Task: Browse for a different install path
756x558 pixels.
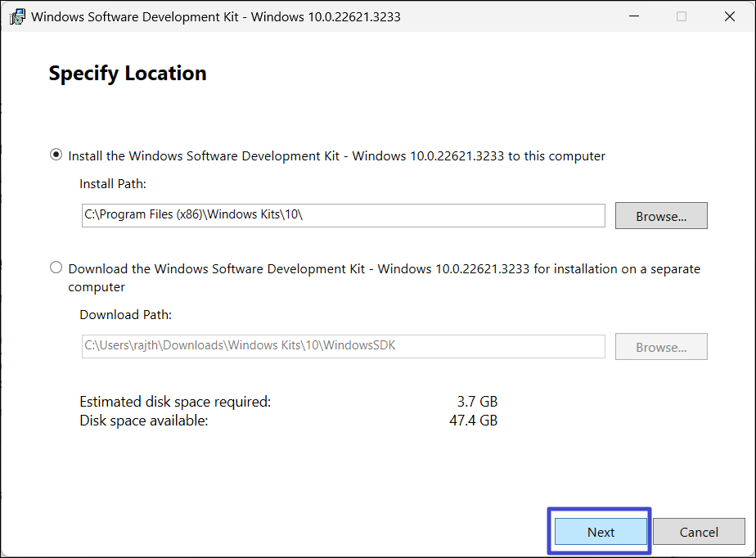Action: coord(661,216)
